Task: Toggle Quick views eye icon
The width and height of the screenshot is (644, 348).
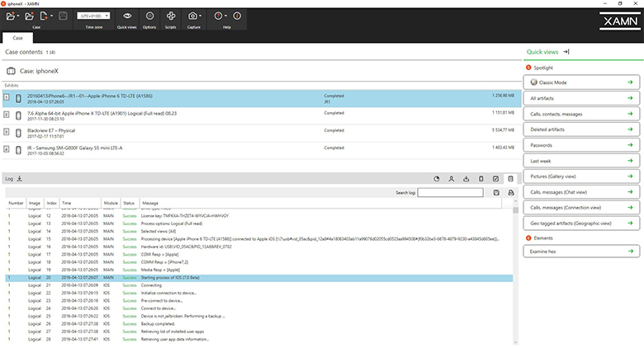Action: [127, 16]
